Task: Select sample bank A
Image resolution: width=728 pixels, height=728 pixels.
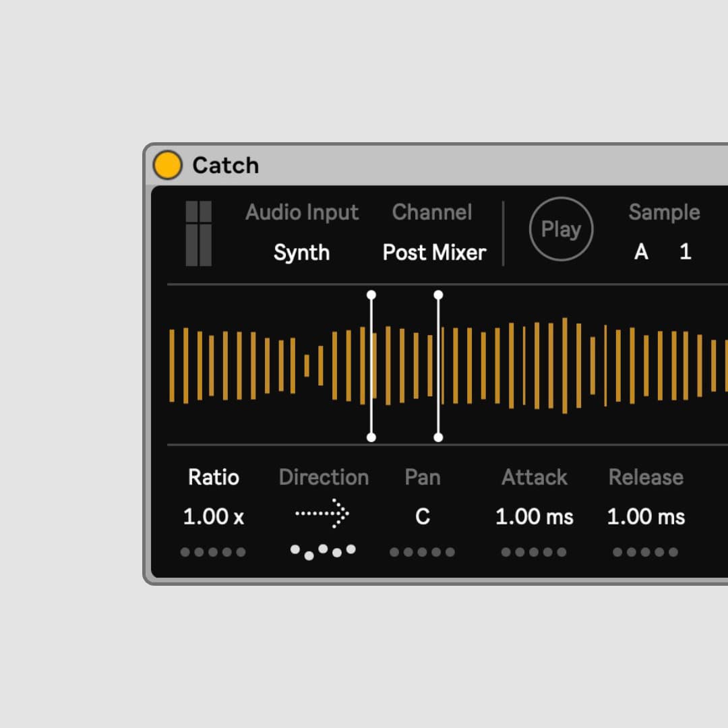Action: [x=641, y=253]
